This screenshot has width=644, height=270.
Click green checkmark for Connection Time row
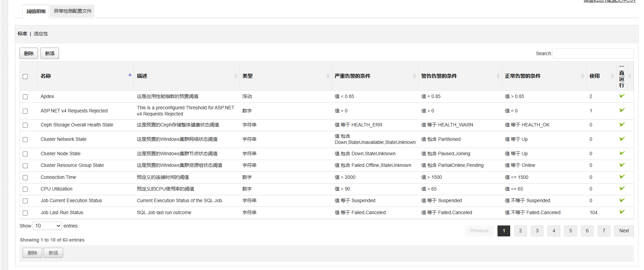click(622, 177)
